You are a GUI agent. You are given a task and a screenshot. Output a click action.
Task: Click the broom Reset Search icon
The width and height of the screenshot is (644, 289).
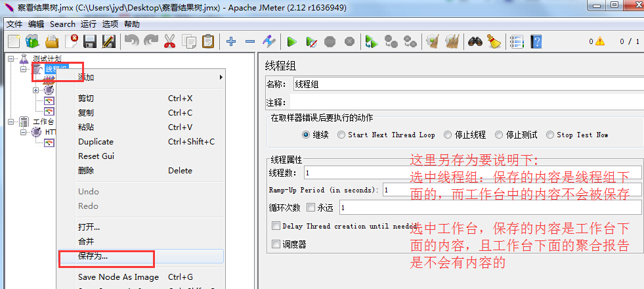[494, 41]
